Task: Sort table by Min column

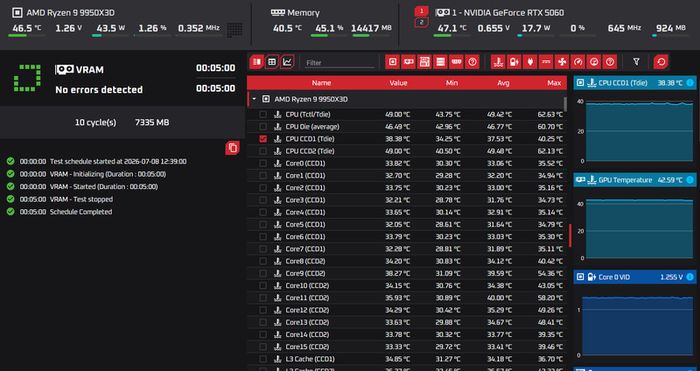Action: (452, 83)
